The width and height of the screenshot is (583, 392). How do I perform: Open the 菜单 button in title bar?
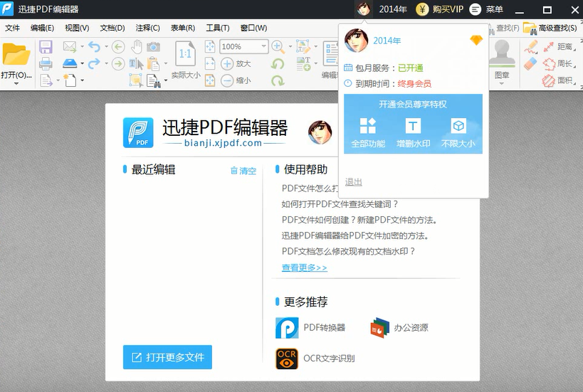tap(486, 9)
